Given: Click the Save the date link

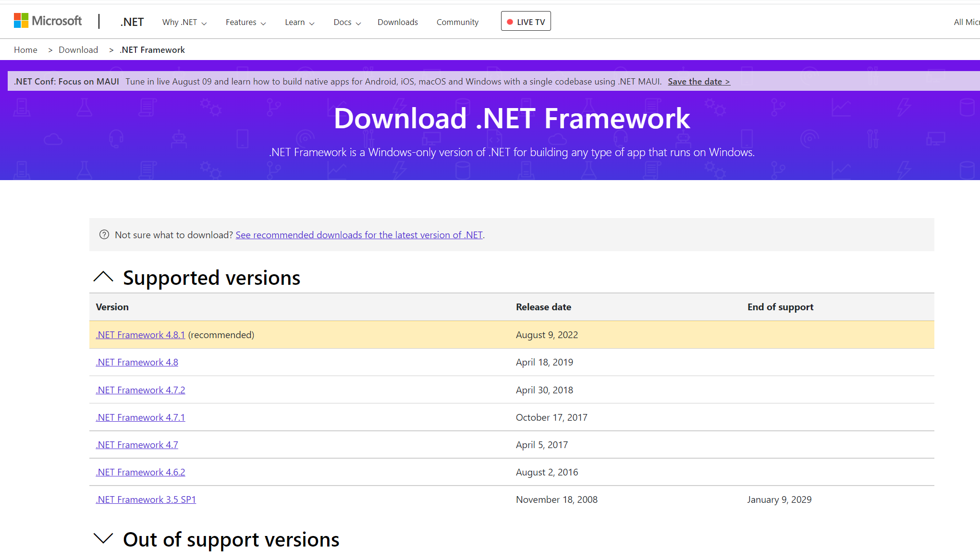Looking at the screenshot, I should [x=698, y=82].
